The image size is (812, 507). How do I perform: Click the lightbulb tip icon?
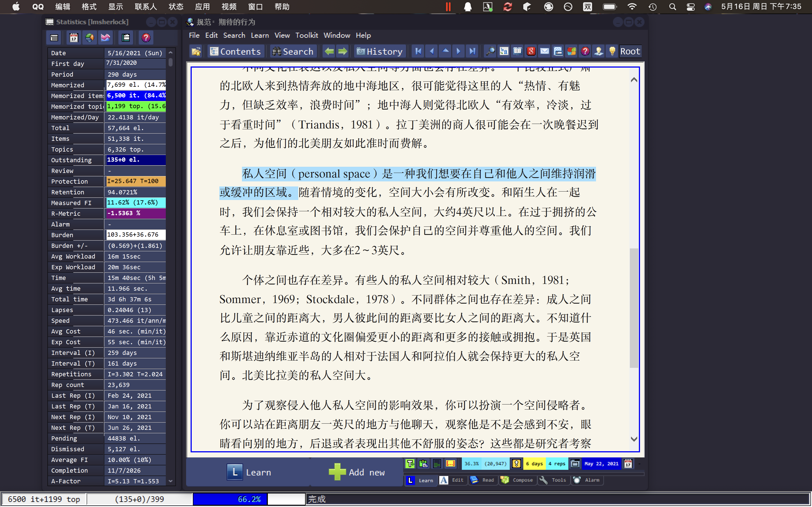(612, 51)
